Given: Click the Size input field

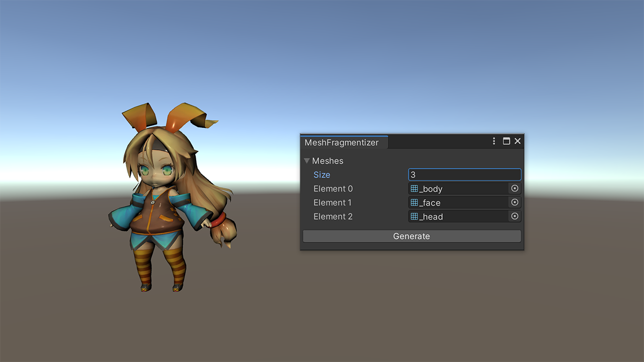Looking at the screenshot, I should click(x=464, y=174).
